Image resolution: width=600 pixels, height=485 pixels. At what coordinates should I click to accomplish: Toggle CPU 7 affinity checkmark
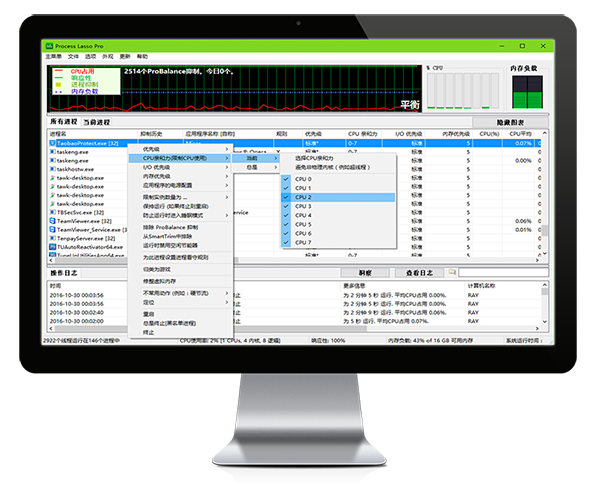point(286,243)
